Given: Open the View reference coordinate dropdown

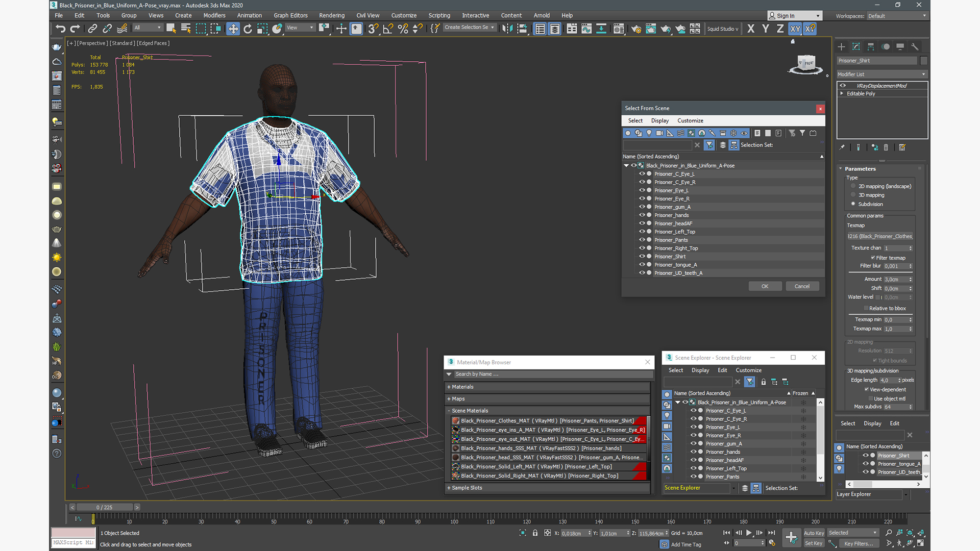Looking at the screenshot, I should click(x=300, y=28).
